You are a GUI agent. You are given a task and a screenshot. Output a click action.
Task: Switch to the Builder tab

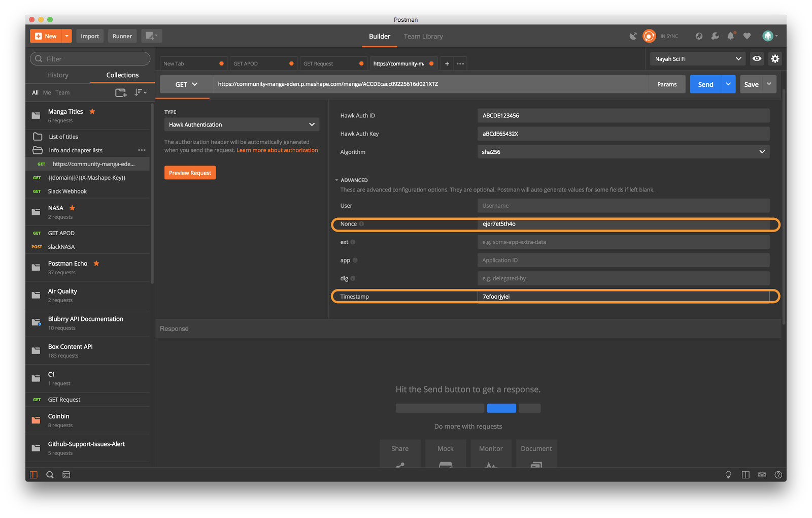pos(380,37)
